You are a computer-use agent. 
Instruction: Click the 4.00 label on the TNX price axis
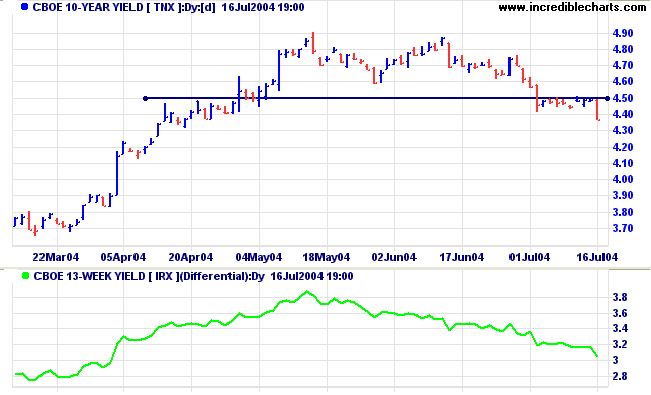pyautogui.click(x=623, y=179)
